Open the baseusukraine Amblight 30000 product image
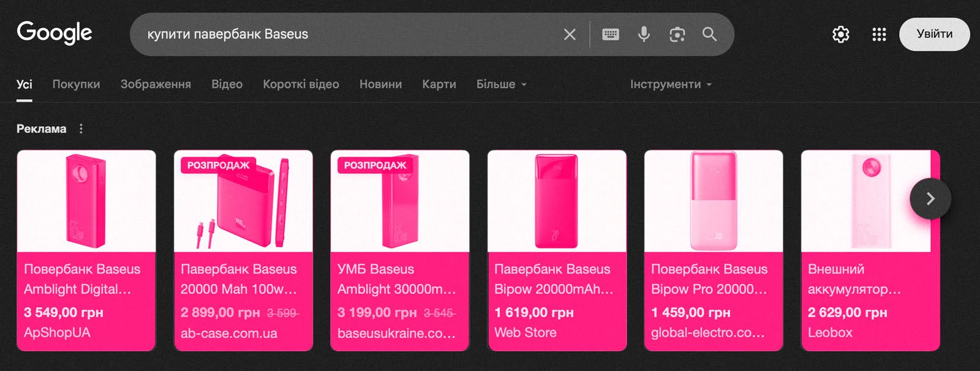980x371 pixels. pos(400,201)
